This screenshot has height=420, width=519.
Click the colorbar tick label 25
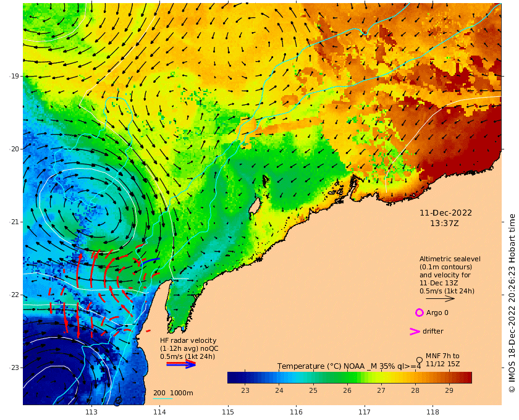pyautogui.click(x=313, y=390)
